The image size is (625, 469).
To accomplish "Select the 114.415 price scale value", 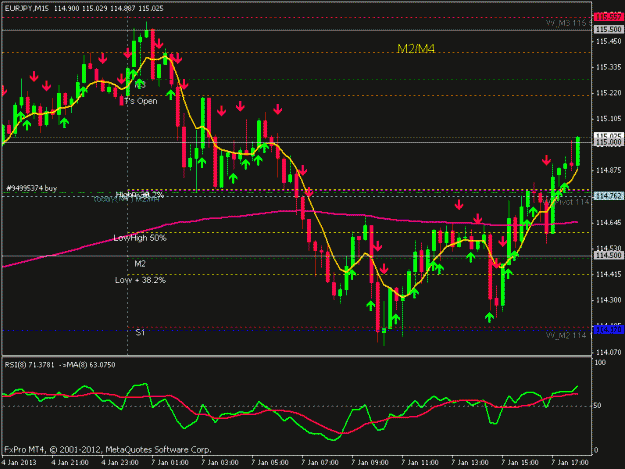I will pos(609,274).
